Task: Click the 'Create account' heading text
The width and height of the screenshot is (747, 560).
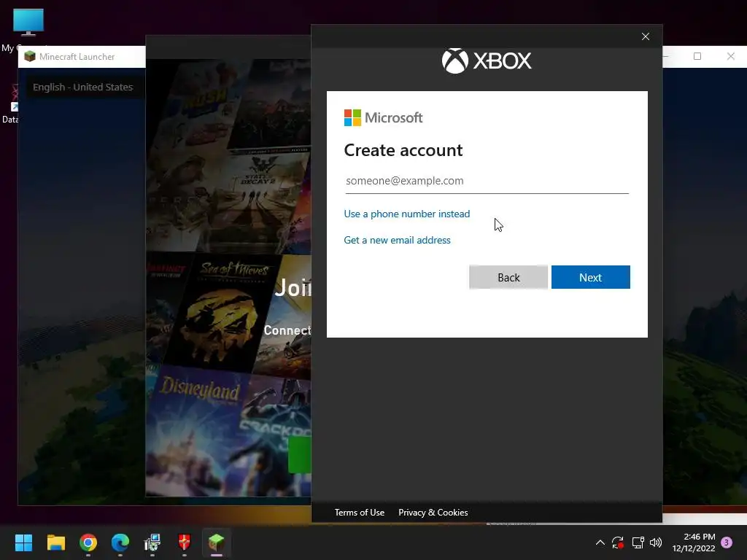Action: [x=403, y=150]
